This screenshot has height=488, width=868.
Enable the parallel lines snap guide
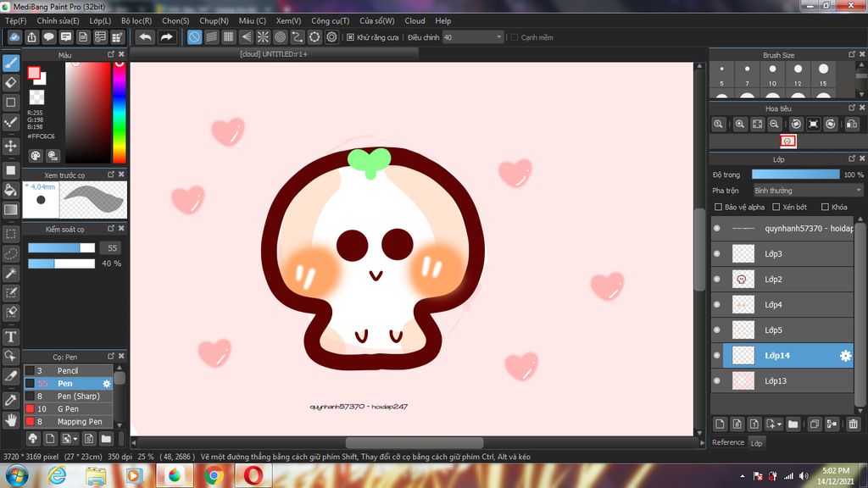click(211, 37)
